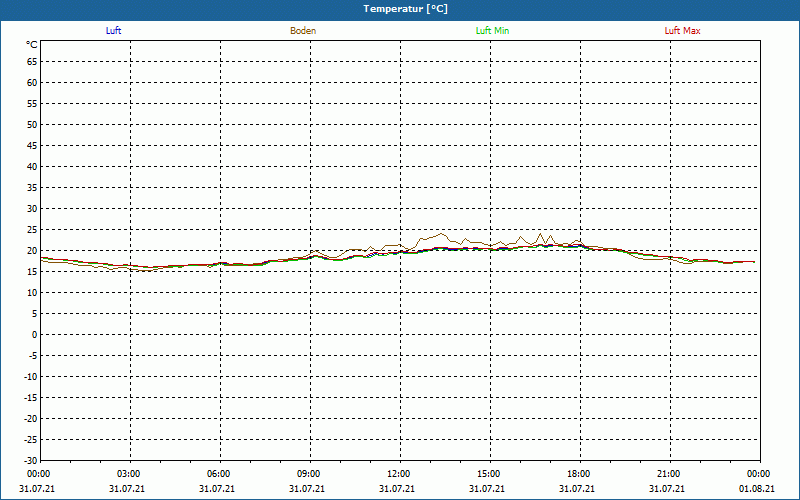Click the -5 y-axis value
Screen dimensions: 800x500
click(x=33, y=356)
